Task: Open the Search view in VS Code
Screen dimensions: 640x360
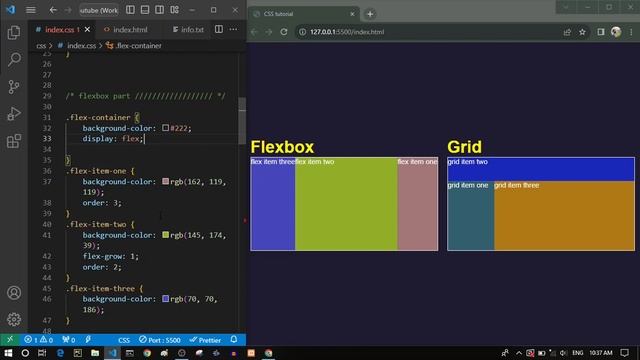Action: pos(14,60)
